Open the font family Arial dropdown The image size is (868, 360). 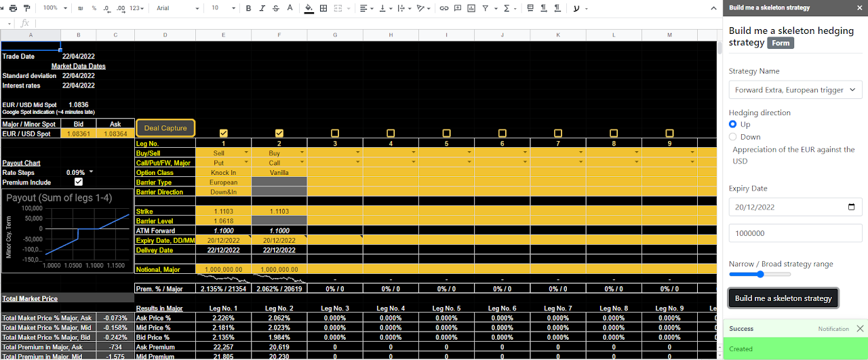point(178,8)
